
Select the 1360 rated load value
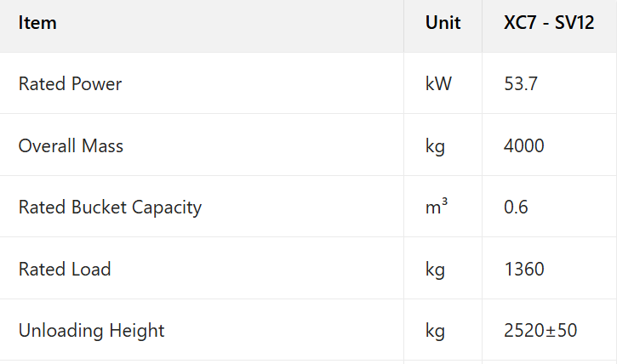tap(523, 270)
